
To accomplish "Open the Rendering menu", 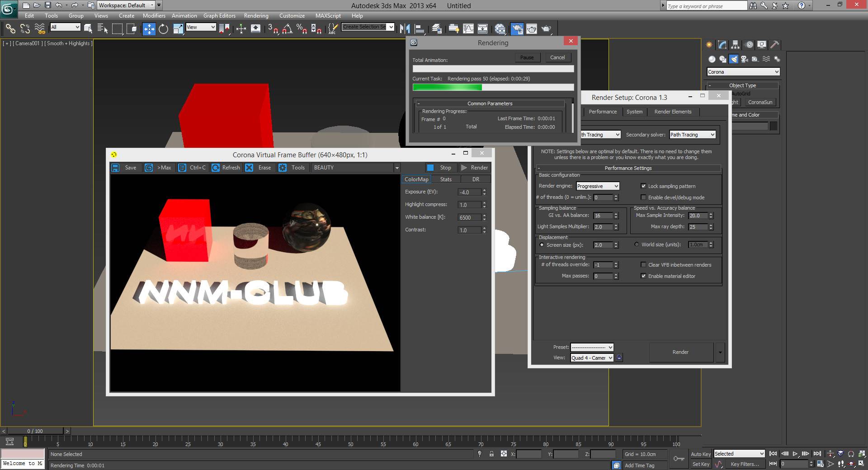I will tap(256, 15).
